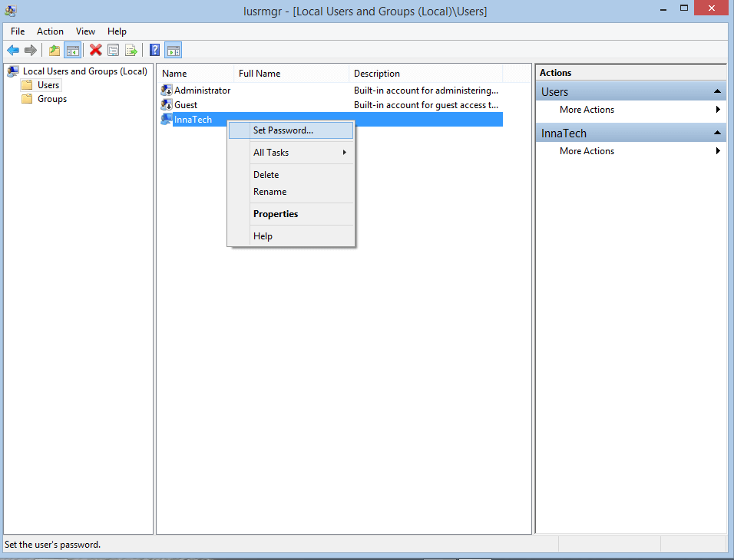Click the Back arrow toolbar icon
The image size is (734, 560).
click(13, 51)
